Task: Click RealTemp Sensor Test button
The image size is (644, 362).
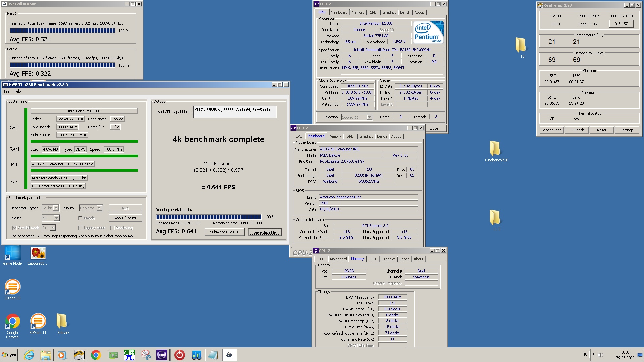Action: tap(551, 130)
